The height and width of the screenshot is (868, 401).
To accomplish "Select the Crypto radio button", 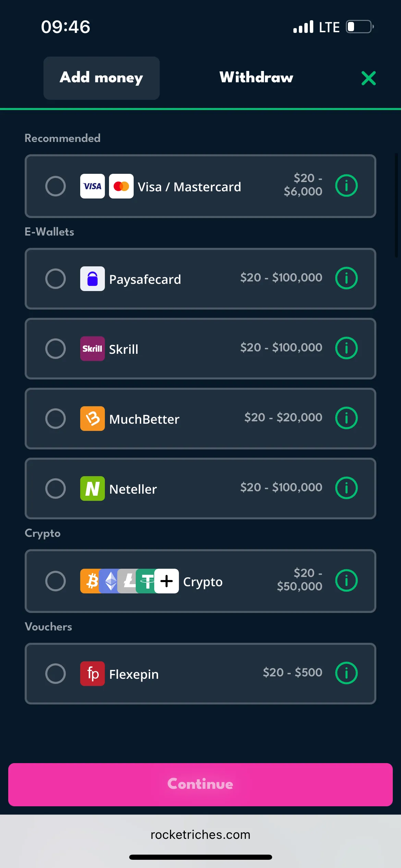I will (x=56, y=581).
